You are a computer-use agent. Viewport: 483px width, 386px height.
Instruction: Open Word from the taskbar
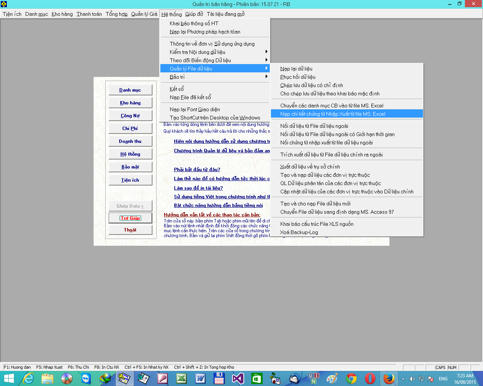click(200, 379)
